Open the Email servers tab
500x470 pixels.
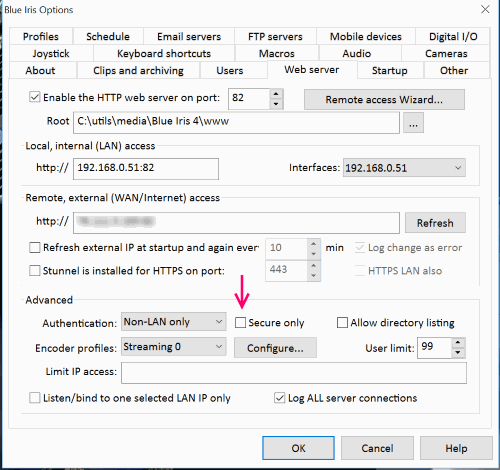(189, 36)
